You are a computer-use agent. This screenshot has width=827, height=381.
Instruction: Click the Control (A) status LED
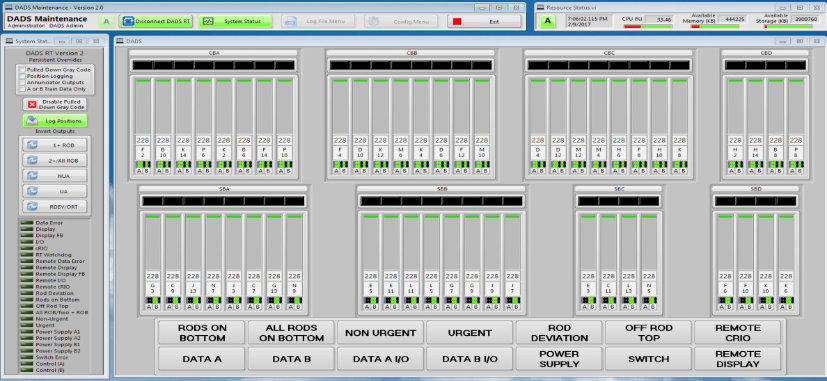(26, 364)
